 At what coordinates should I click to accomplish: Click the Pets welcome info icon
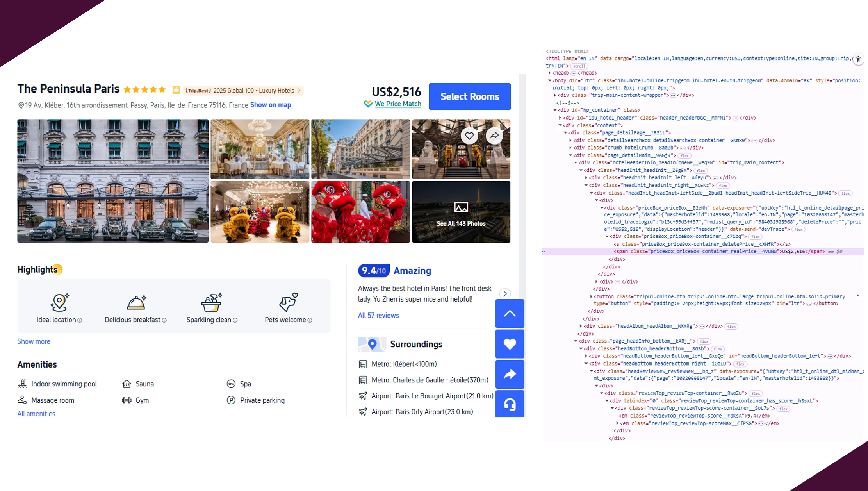310,320
